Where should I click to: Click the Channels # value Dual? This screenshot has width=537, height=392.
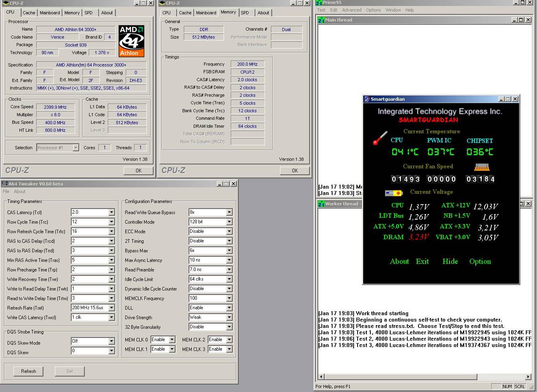[x=286, y=29]
